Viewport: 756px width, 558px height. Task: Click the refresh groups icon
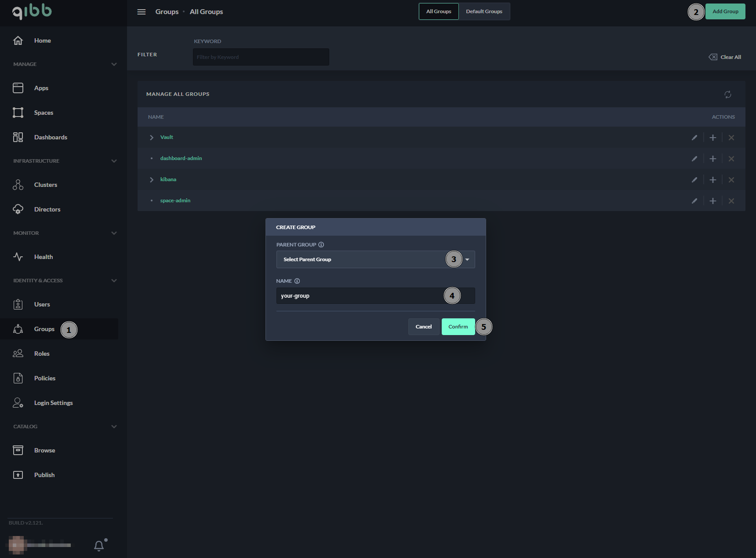tap(727, 95)
